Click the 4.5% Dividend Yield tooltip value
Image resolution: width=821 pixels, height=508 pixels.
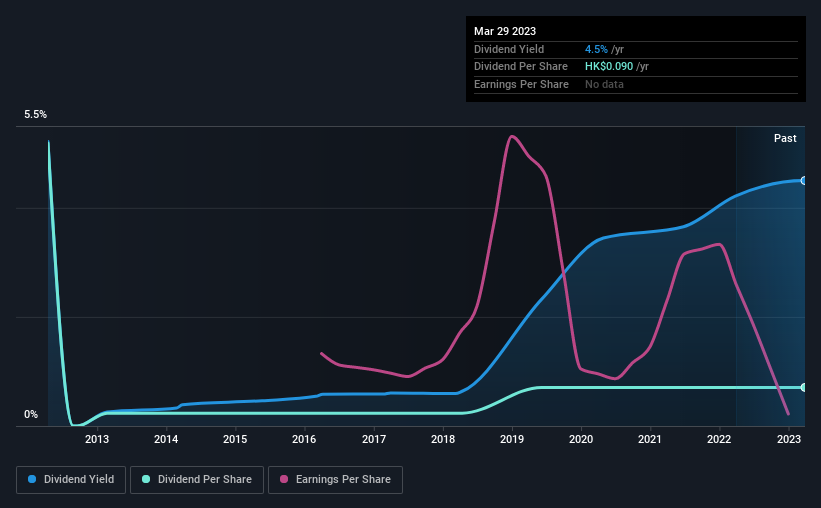596,49
